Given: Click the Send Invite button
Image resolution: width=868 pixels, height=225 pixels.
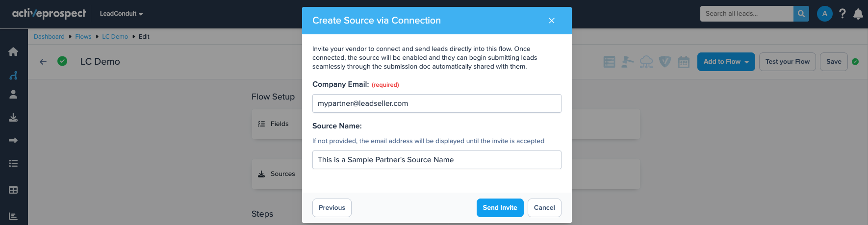Looking at the screenshot, I should tap(500, 208).
